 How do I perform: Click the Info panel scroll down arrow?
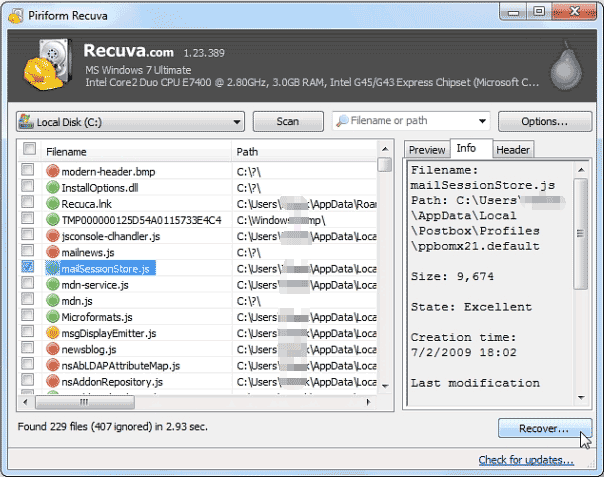pyautogui.click(x=581, y=398)
